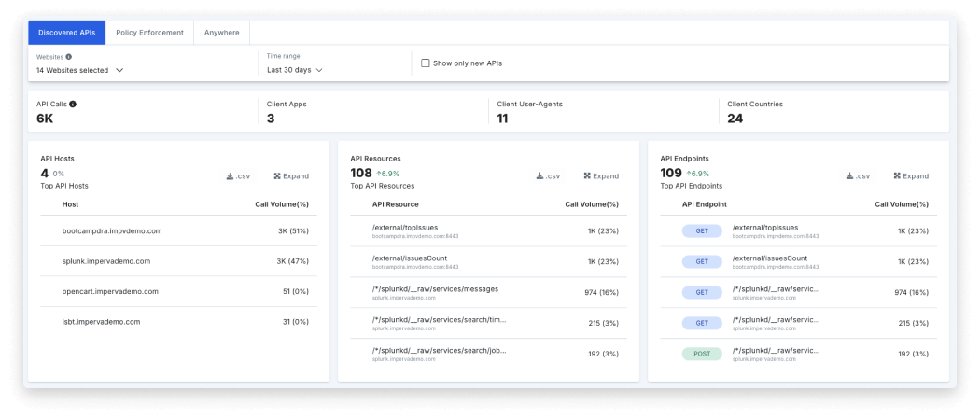Select the Discovered APIs tab

point(67,33)
